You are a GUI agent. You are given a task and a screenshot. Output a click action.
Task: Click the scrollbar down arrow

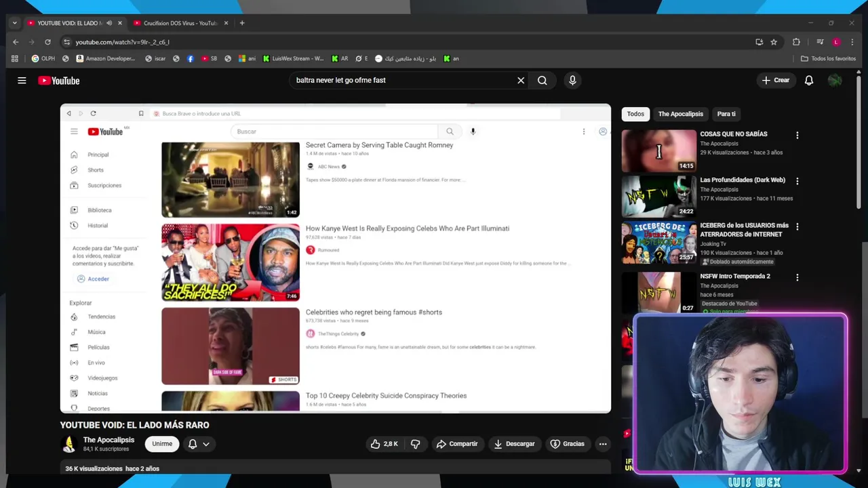pos(859,470)
